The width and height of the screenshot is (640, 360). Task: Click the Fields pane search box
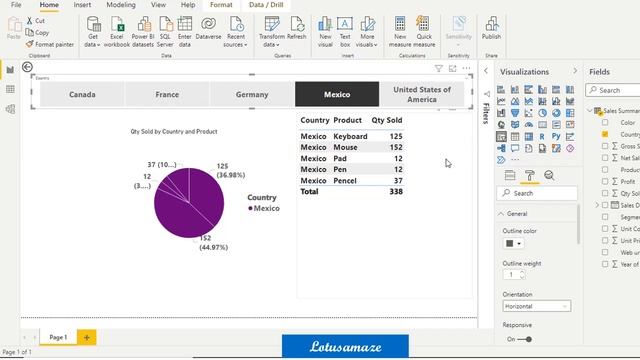tap(613, 90)
